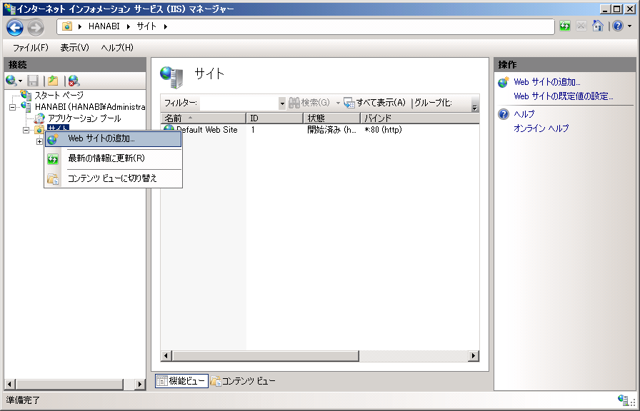Open dropdown arrow next to help icon
The image size is (640, 411).
click(630, 26)
